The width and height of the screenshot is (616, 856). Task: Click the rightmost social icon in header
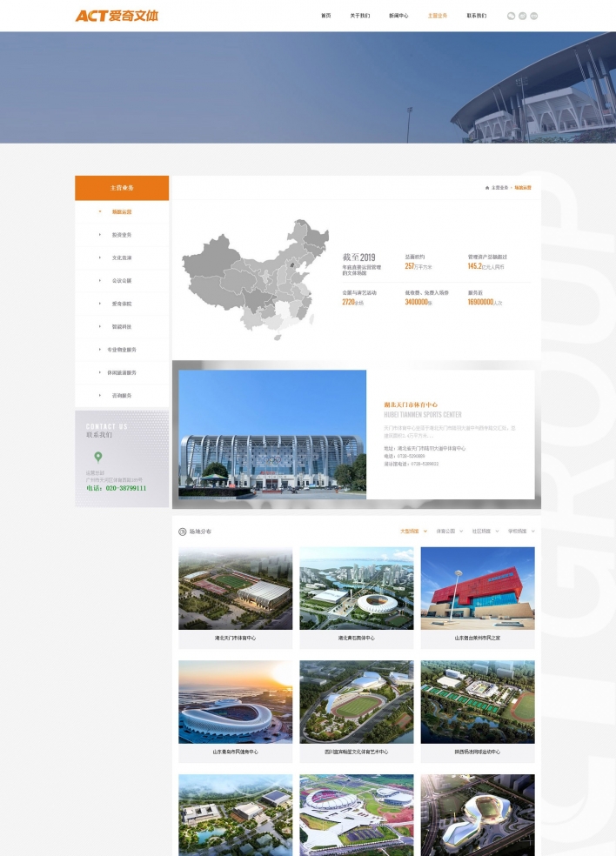(534, 16)
